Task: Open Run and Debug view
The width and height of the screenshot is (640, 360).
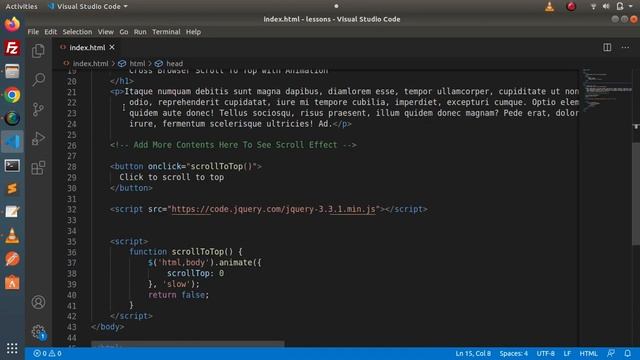Action: coord(38,138)
